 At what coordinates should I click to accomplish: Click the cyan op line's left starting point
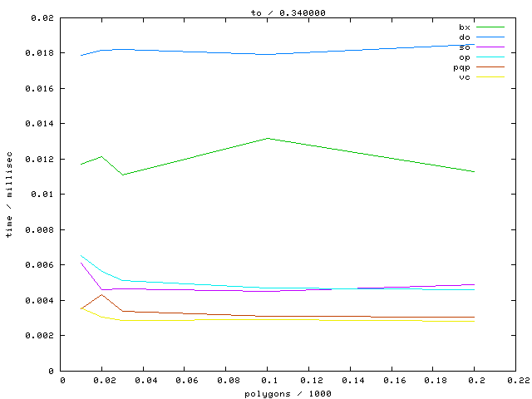tap(81, 255)
